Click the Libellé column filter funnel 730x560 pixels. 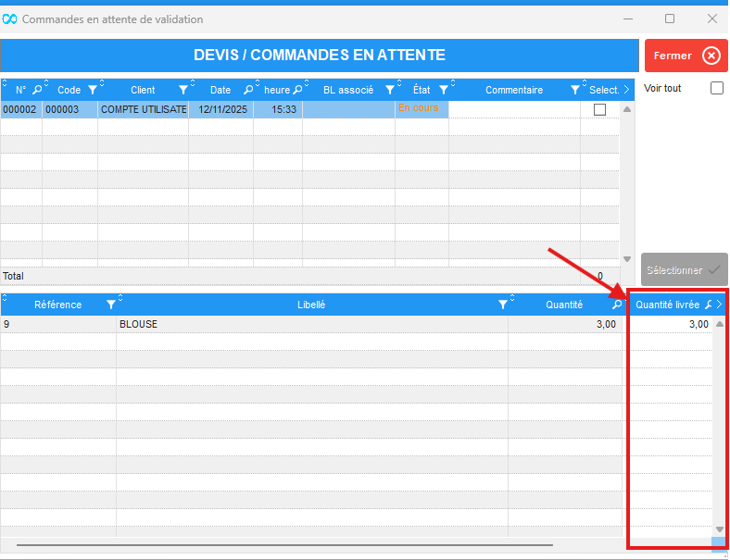click(x=503, y=305)
